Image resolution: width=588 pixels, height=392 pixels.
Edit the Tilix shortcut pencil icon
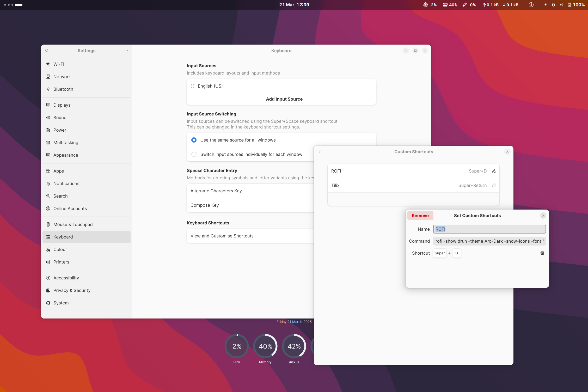tap(494, 186)
